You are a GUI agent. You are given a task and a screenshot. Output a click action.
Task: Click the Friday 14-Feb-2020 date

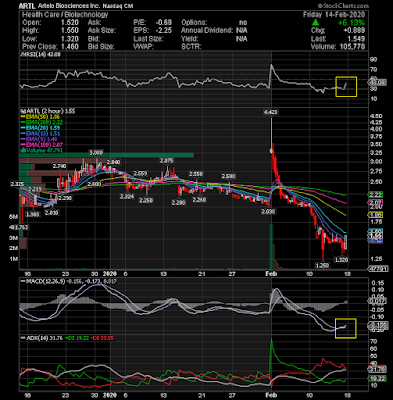point(334,15)
